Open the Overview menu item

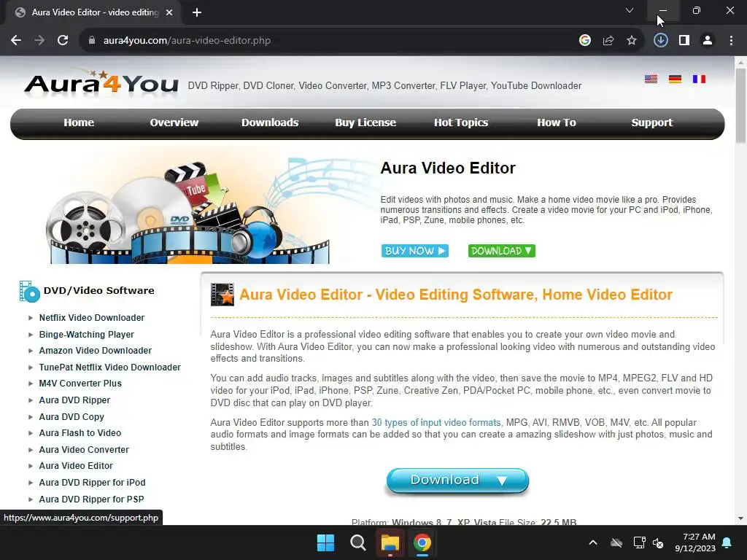(x=174, y=122)
